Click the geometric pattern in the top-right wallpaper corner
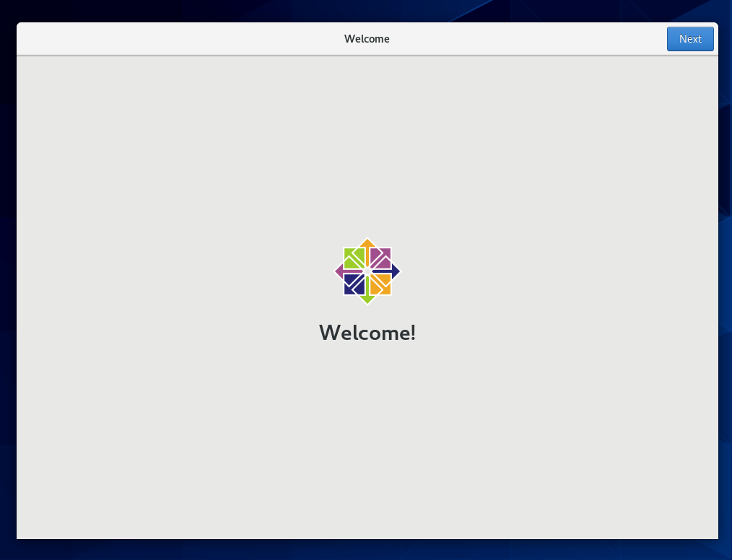This screenshot has height=560, width=732. [x=707, y=9]
